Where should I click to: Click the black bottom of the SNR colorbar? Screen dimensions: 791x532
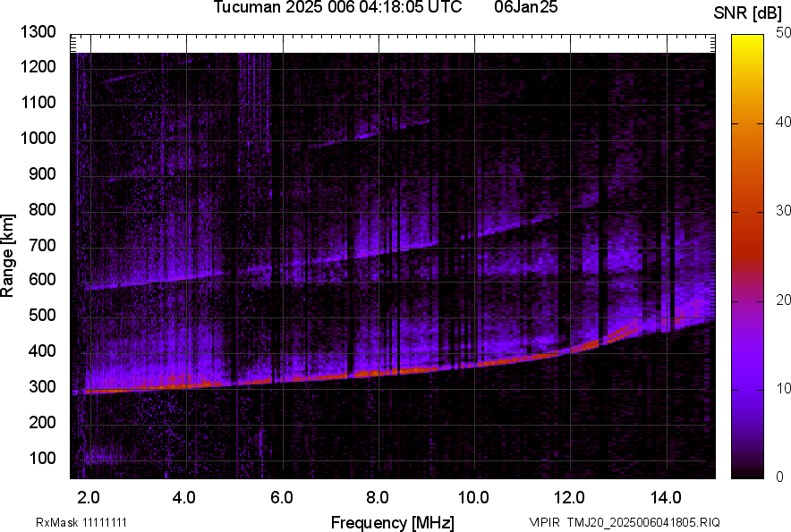748,473
